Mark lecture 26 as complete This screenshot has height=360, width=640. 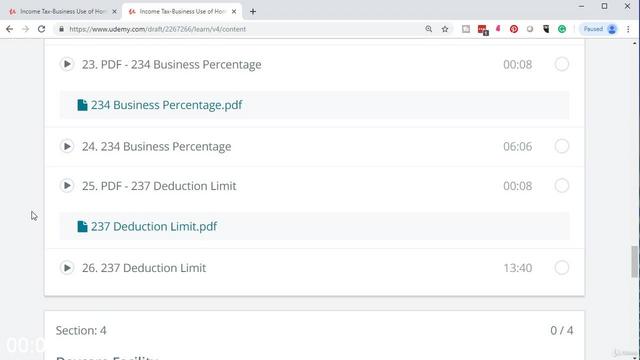click(562, 268)
